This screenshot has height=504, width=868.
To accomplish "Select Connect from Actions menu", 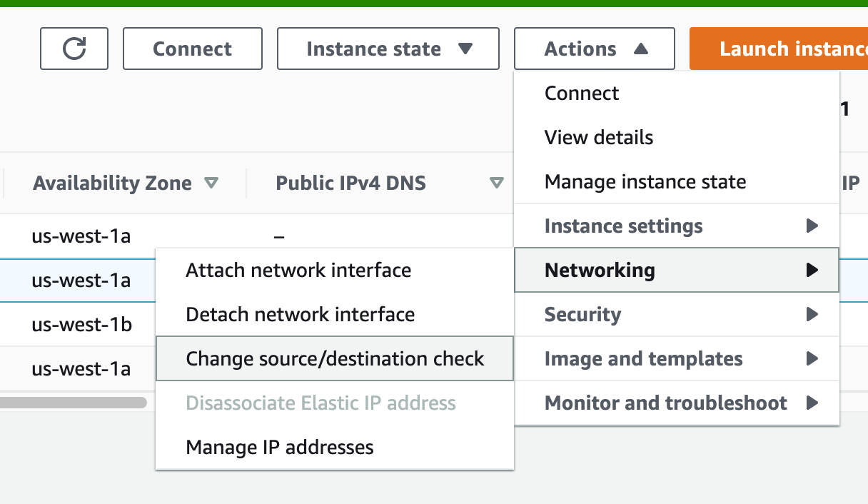I will [x=582, y=94].
